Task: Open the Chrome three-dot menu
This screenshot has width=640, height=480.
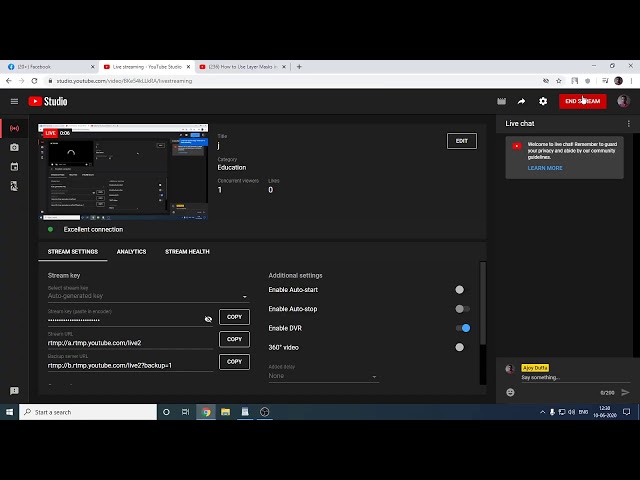Action: point(631,81)
